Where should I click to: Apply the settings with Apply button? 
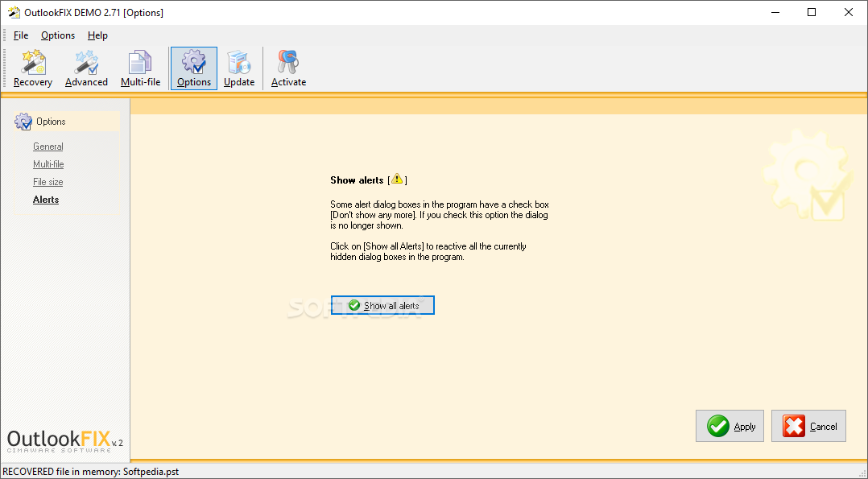[x=730, y=426]
